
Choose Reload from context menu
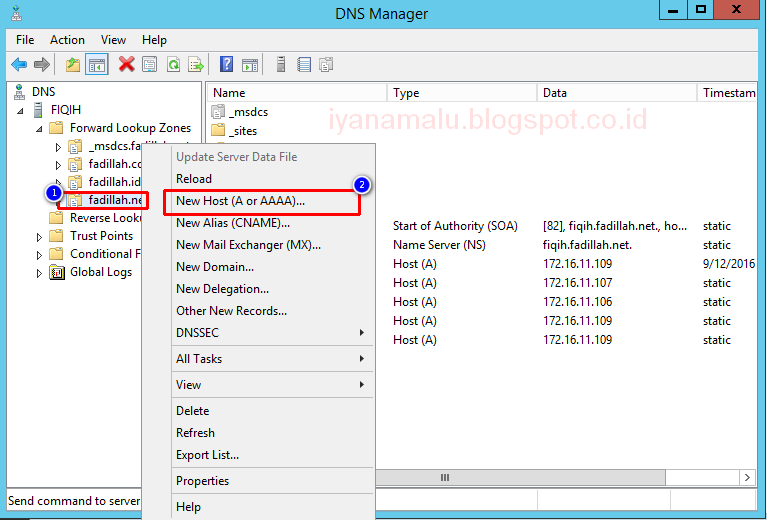273,179
